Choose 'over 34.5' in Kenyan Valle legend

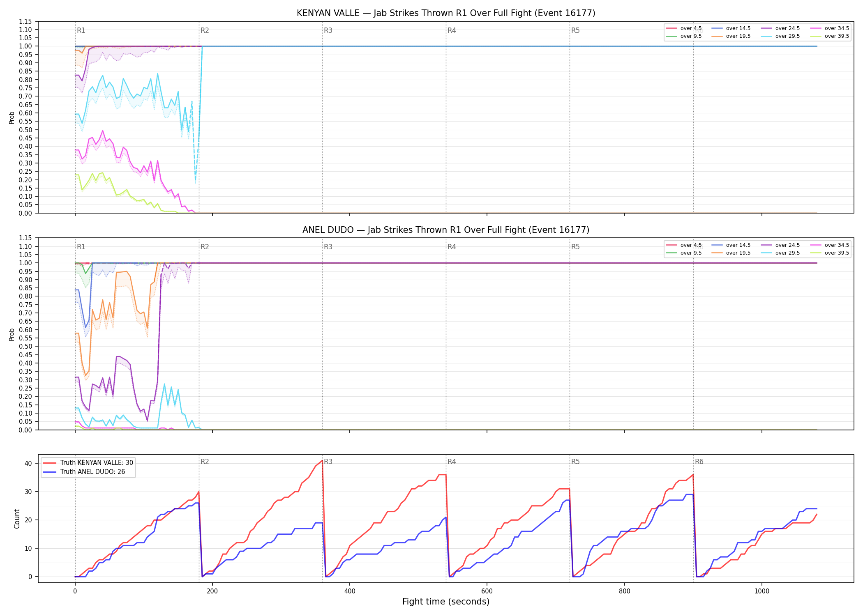click(x=829, y=28)
